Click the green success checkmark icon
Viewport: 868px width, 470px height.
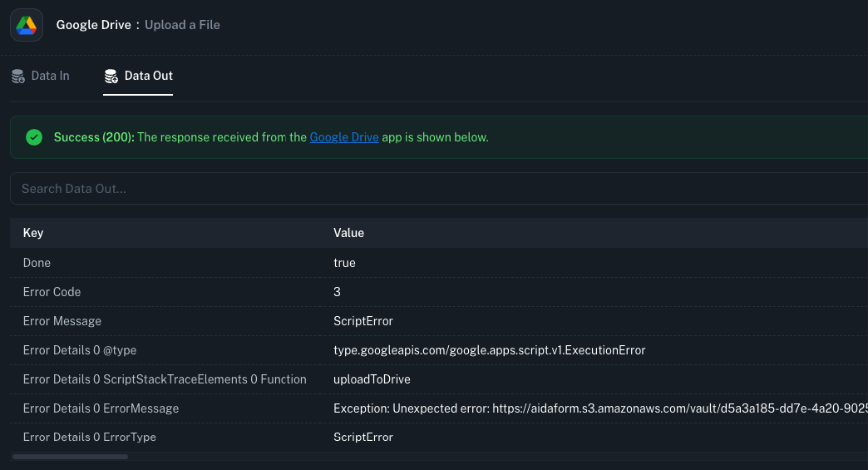[x=34, y=137]
